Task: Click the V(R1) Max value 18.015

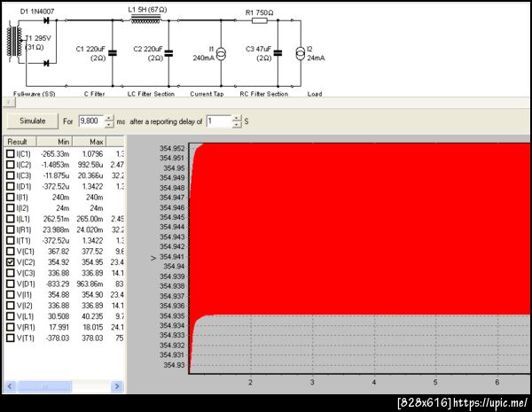Action: [92, 327]
